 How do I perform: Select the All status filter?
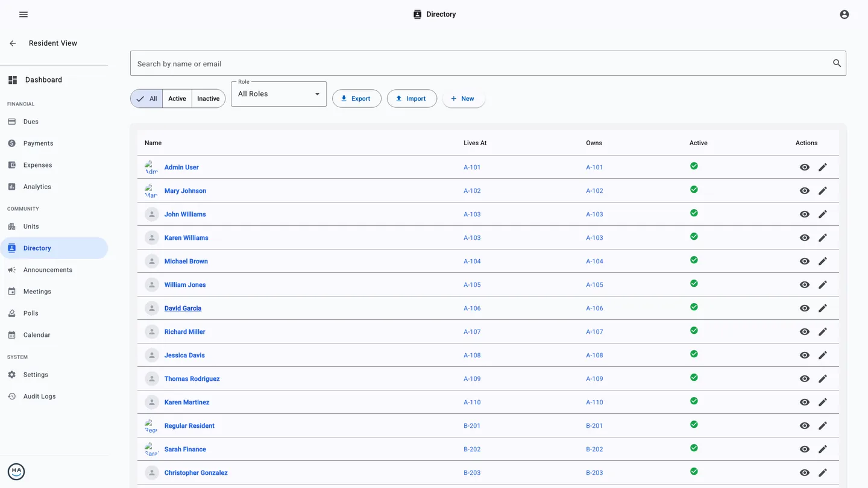point(146,99)
